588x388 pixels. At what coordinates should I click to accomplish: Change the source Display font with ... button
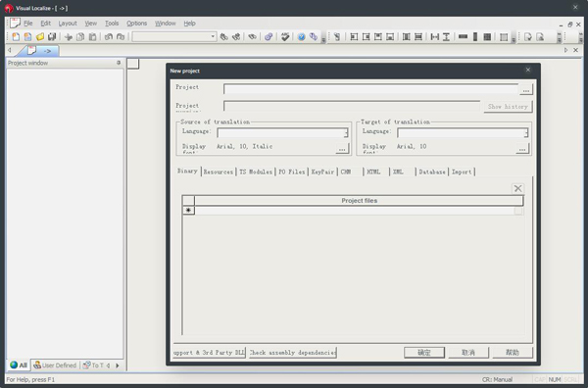[342, 149]
